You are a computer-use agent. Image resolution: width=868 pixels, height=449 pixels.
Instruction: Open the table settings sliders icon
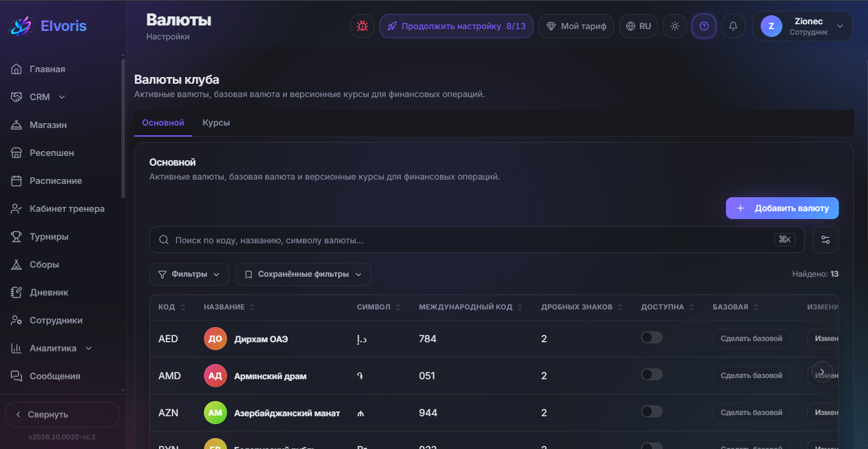[826, 240]
